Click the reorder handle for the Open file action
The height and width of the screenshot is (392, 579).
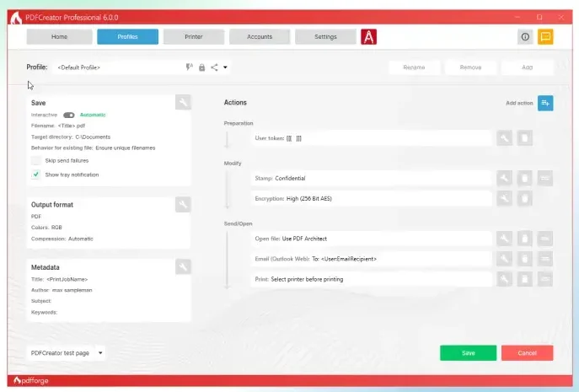pyautogui.click(x=545, y=239)
